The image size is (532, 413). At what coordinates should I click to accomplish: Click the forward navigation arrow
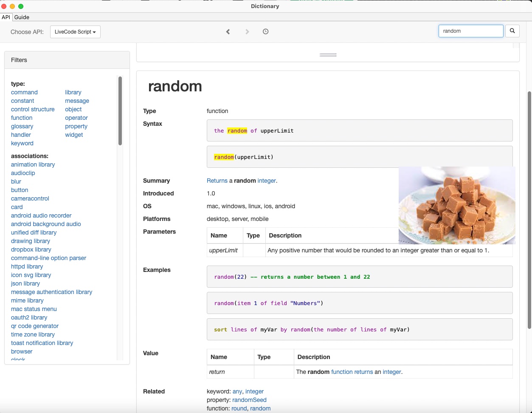pos(247,32)
